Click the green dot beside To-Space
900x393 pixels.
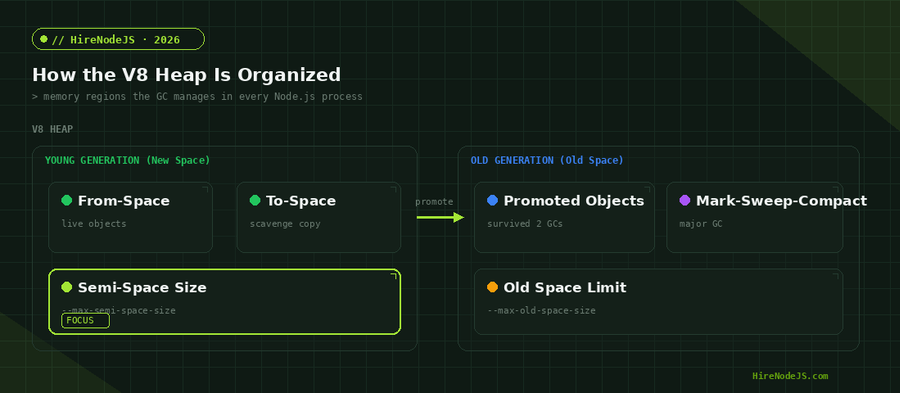(x=255, y=200)
